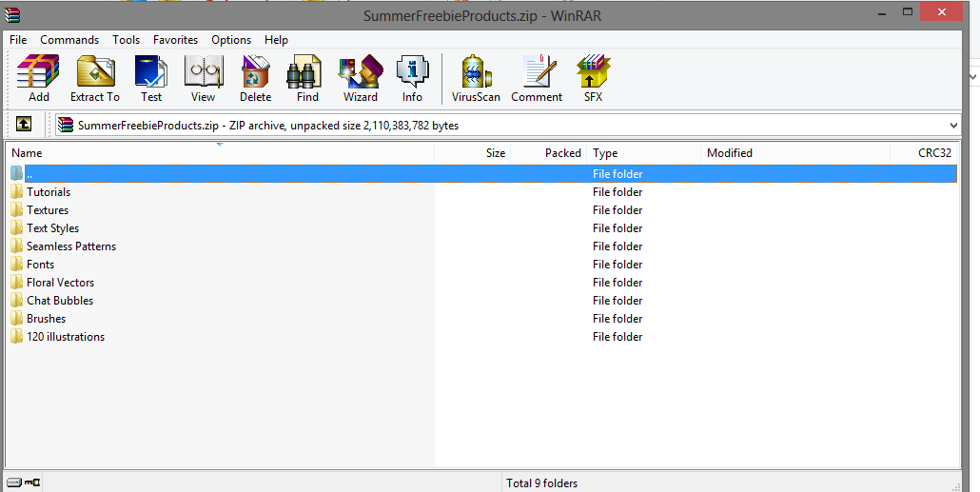Image resolution: width=980 pixels, height=492 pixels.
Task: Run the Test archive tool
Action: tap(151, 78)
